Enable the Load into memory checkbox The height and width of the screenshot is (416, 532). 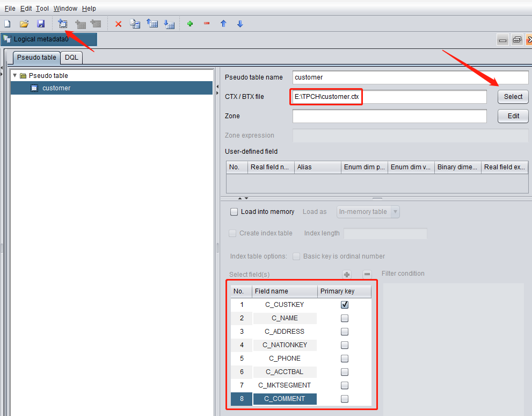[x=234, y=212]
